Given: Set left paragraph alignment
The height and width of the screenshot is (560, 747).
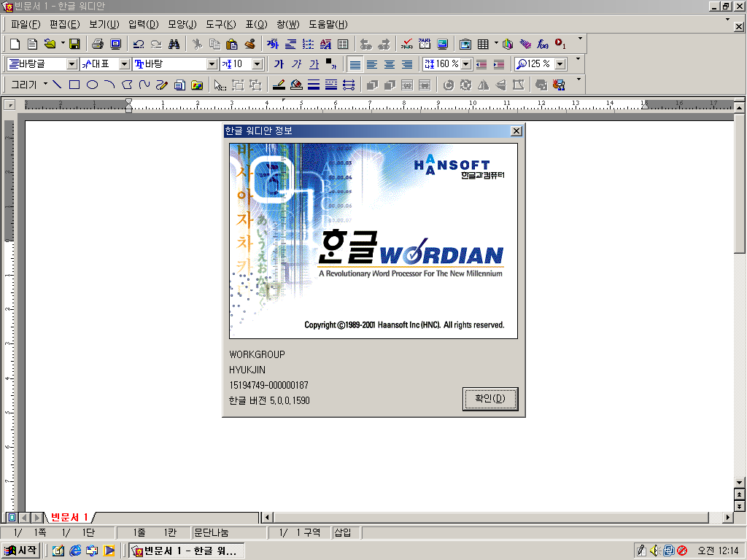Looking at the screenshot, I should 372,64.
